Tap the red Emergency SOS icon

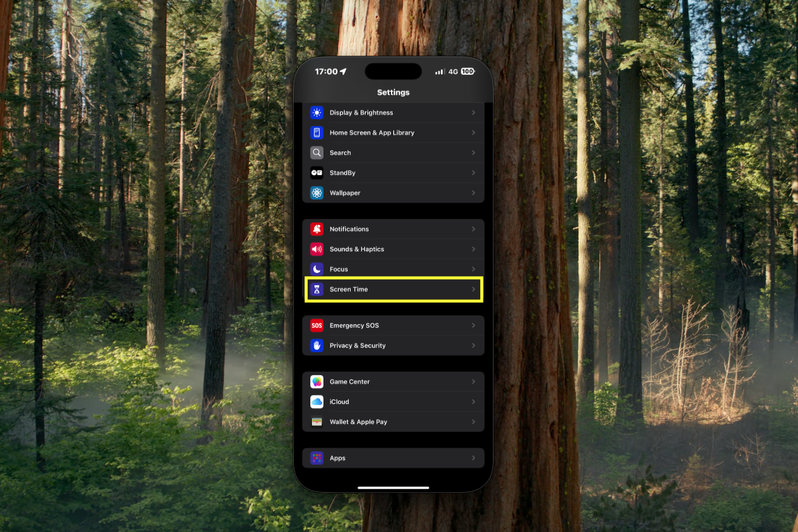click(x=316, y=325)
